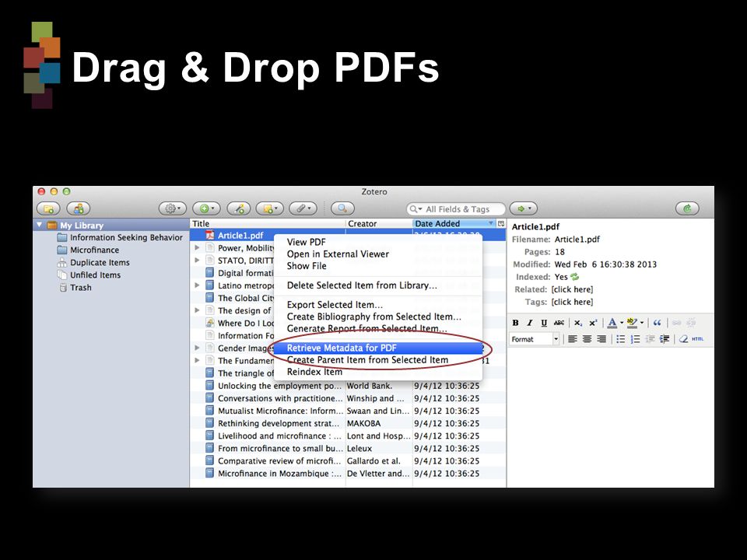
Task: Select the Microfinance in Mozambique item
Action: [348, 474]
